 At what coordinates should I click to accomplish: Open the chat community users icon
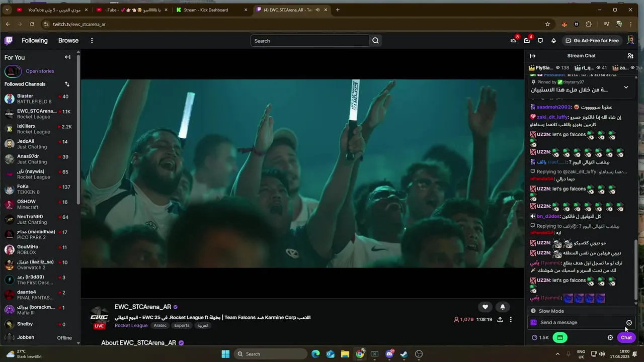pos(630,56)
